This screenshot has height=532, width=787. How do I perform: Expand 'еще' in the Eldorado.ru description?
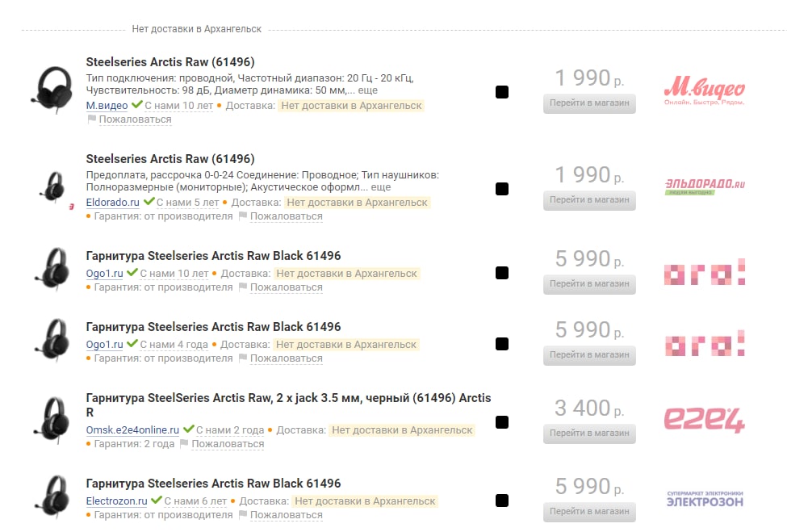[380, 187]
